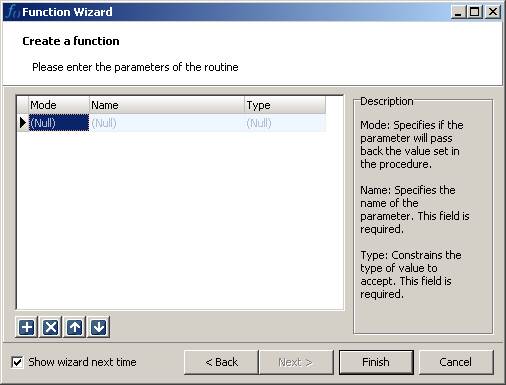Click the Name column header
The height and width of the screenshot is (385, 506).
point(167,105)
